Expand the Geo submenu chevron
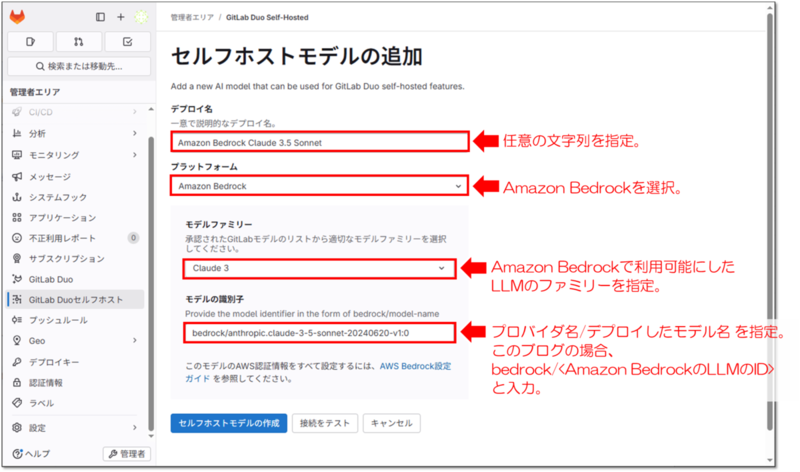This screenshot has height=472, width=800. coord(135,340)
